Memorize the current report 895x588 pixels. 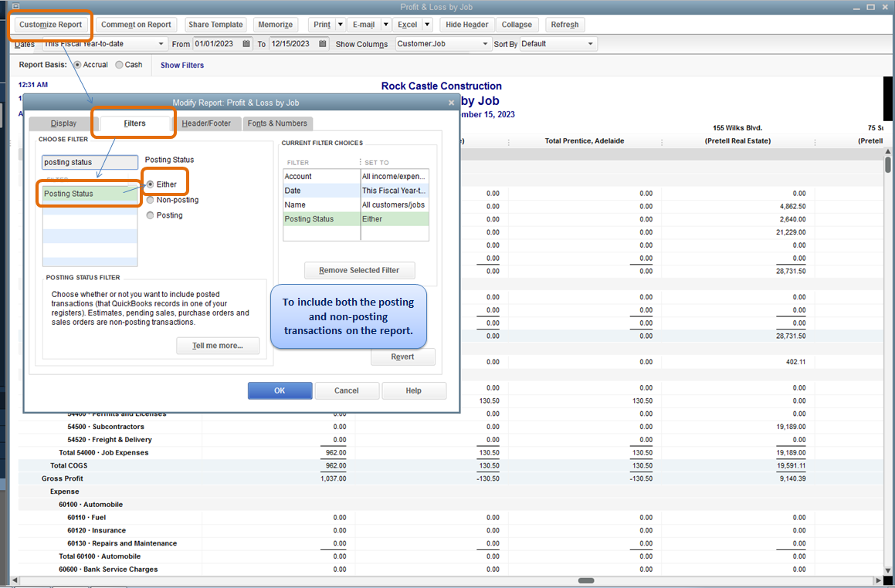click(x=276, y=24)
